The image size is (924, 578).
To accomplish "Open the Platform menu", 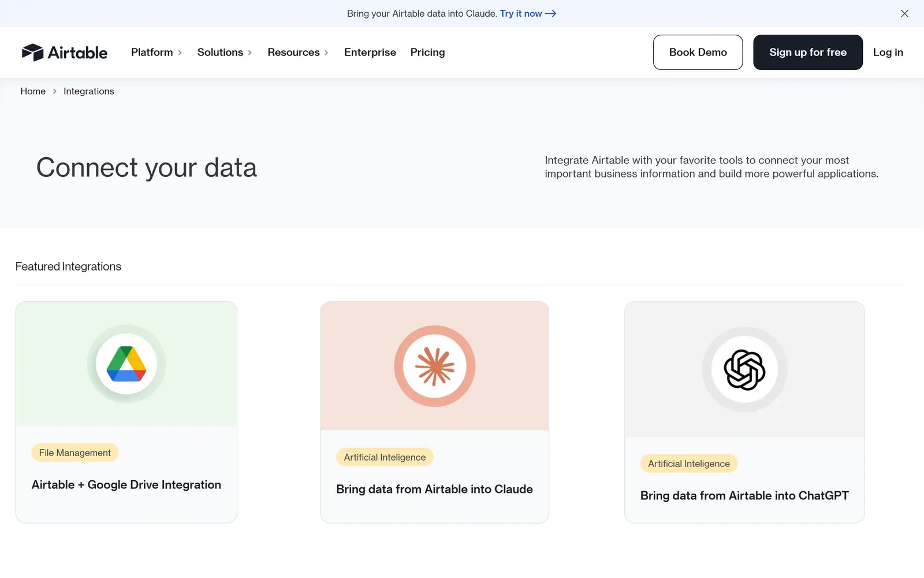I will (x=157, y=53).
